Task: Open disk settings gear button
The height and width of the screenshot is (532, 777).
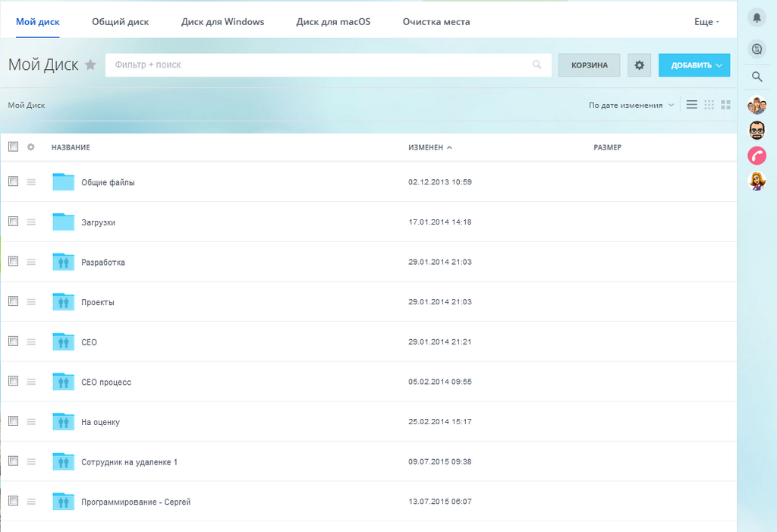Action: [x=639, y=65]
